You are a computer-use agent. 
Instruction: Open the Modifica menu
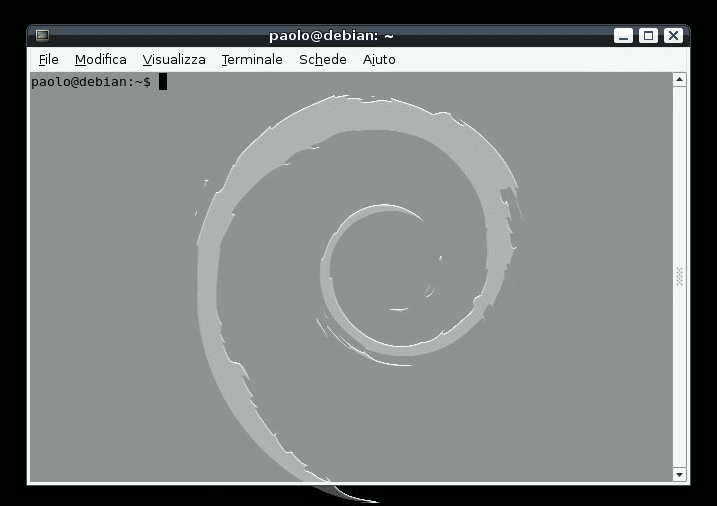pos(101,59)
